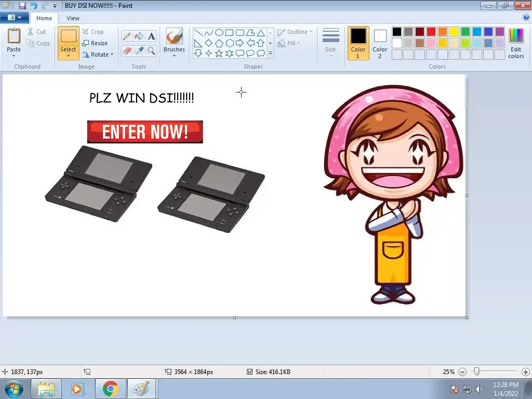Switch to the View tab
Image resolution: width=532 pixels, height=399 pixels.
click(x=73, y=18)
